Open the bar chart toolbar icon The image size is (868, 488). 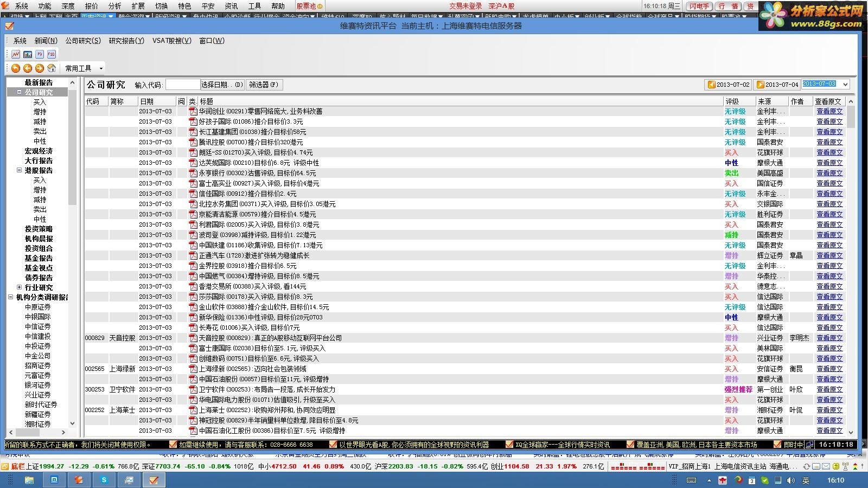28,54
